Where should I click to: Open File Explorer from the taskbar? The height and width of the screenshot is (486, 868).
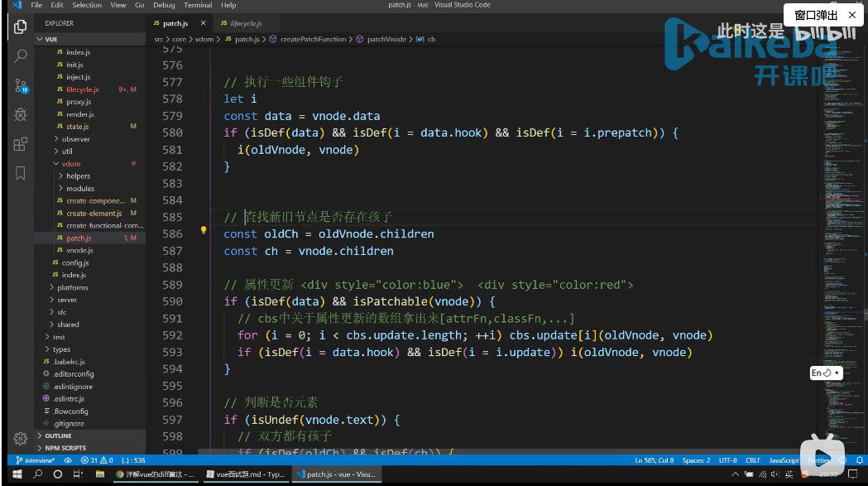coord(99,474)
